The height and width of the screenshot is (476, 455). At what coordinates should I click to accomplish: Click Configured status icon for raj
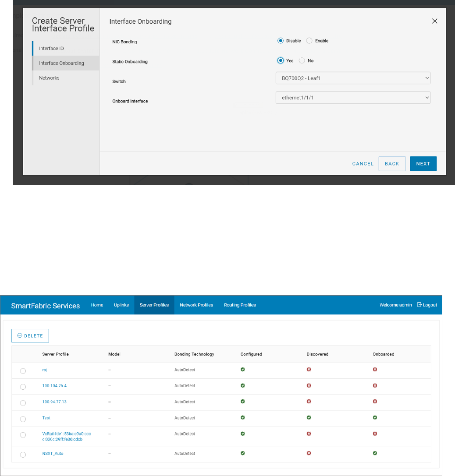pos(242,370)
